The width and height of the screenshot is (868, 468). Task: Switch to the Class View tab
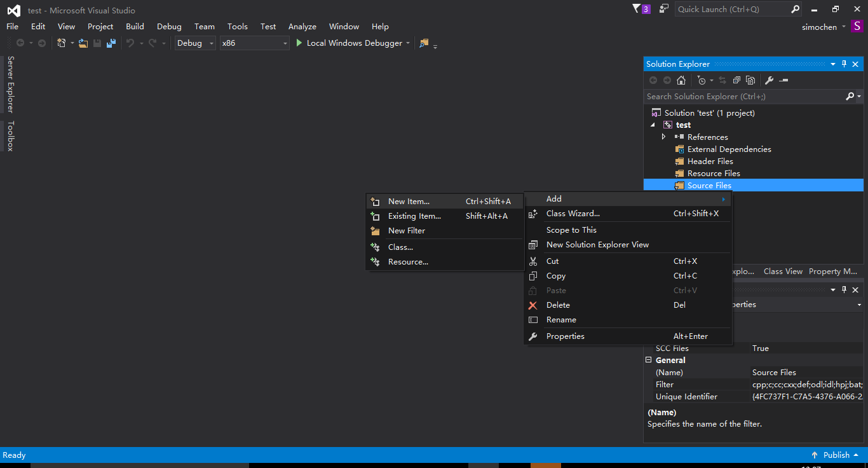coord(783,272)
